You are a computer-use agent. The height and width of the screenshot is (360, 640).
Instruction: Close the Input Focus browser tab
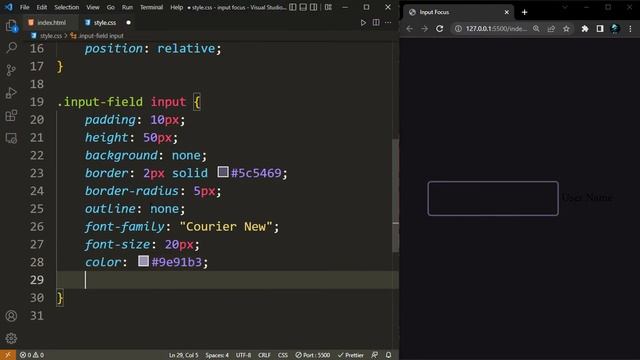coord(507,12)
